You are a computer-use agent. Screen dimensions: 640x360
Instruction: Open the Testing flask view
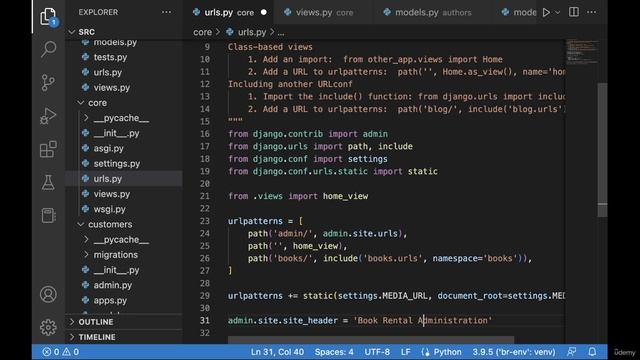point(48,183)
